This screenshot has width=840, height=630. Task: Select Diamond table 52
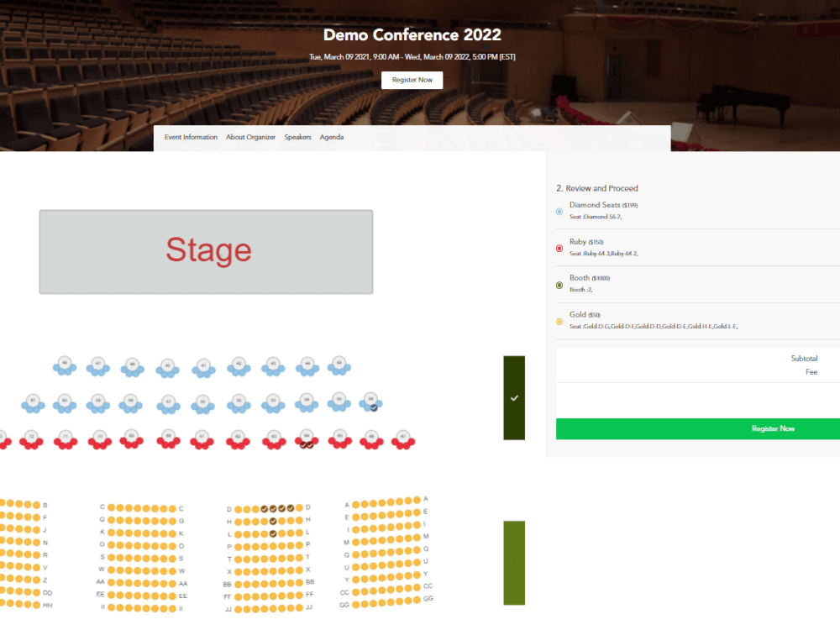point(239,404)
